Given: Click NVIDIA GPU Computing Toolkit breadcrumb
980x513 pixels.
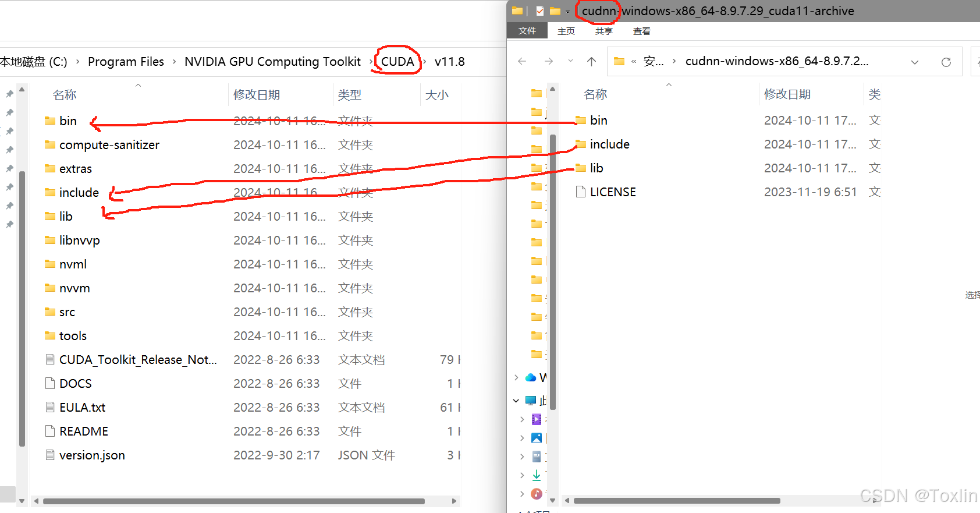Looking at the screenshot, I should 272,62.
